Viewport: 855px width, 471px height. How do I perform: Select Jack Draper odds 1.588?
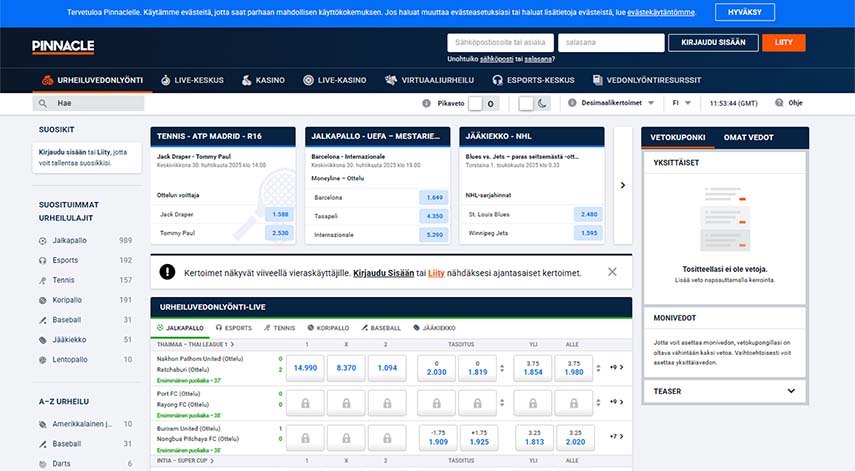(280, 214)
